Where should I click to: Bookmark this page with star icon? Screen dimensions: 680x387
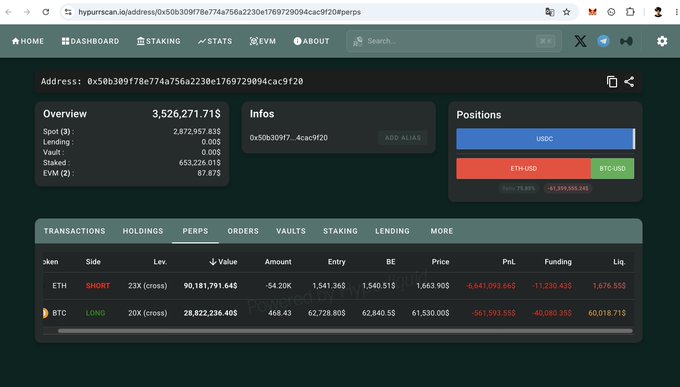coord(566,12)
